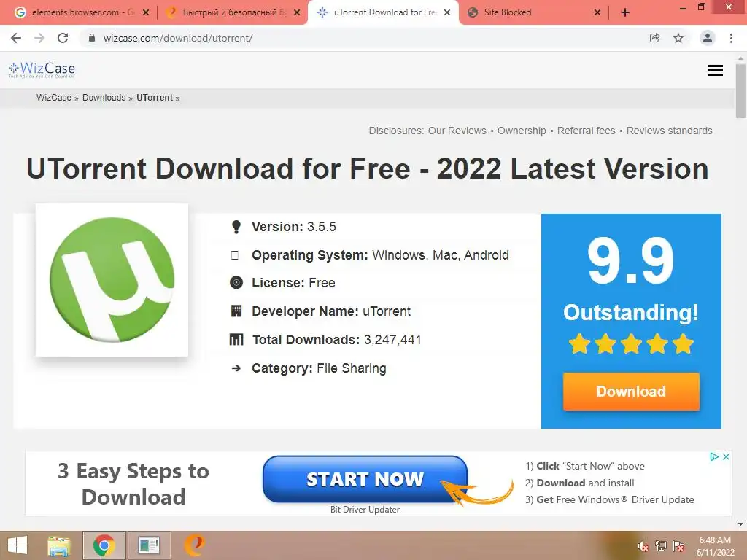Open a new browser tab
This screenshot has height=560, width=747.
coord(625,12)
